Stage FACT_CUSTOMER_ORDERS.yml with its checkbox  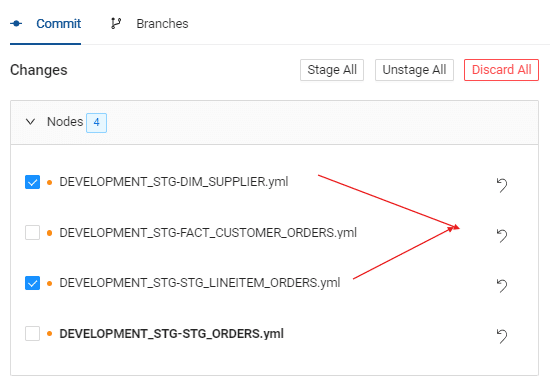click(x=32, y=233)
